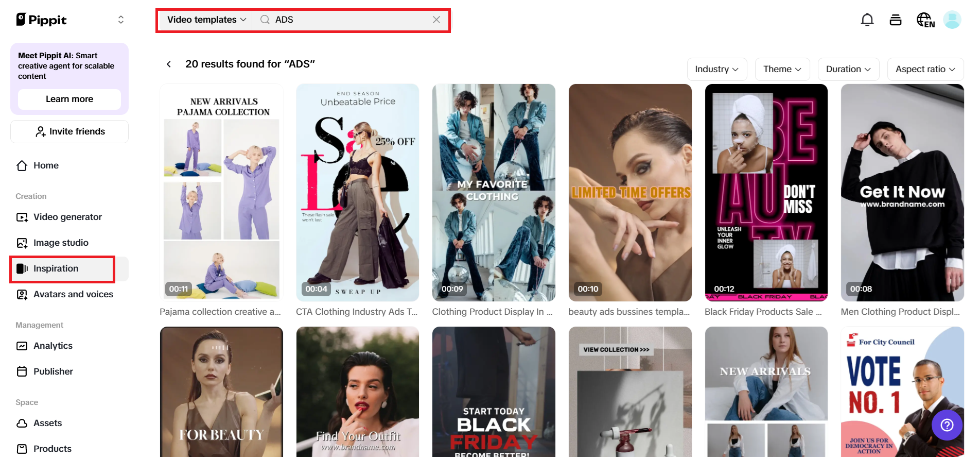Image resolution: width=980 pixels, height=457 pixels.
Task: Open the help question mark button
Action: pos(947,425)
